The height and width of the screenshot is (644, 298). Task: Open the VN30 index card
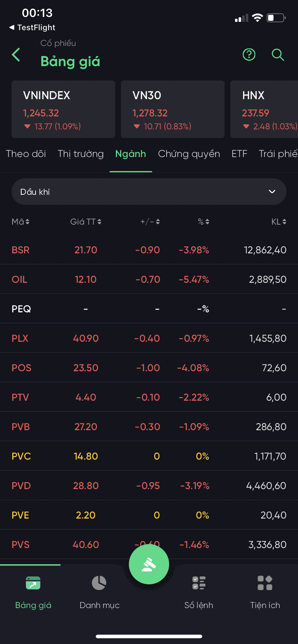coord(173,109)
